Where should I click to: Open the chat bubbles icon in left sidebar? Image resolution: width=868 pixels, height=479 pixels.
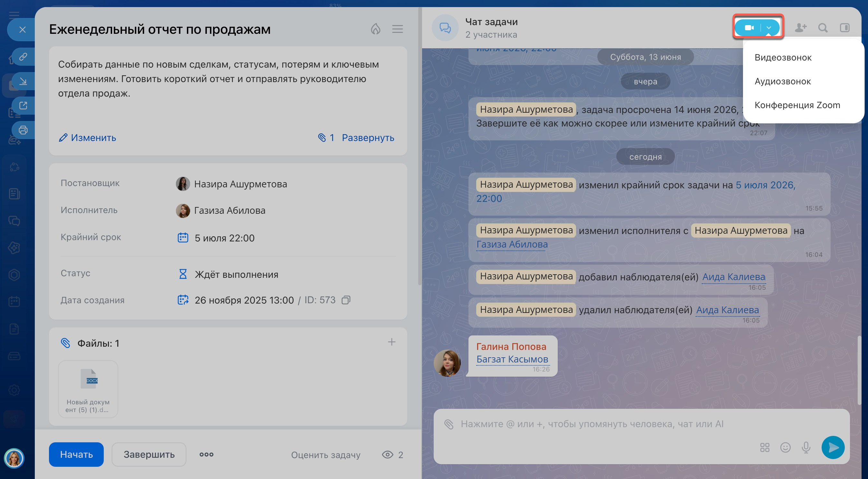[14, 221]
